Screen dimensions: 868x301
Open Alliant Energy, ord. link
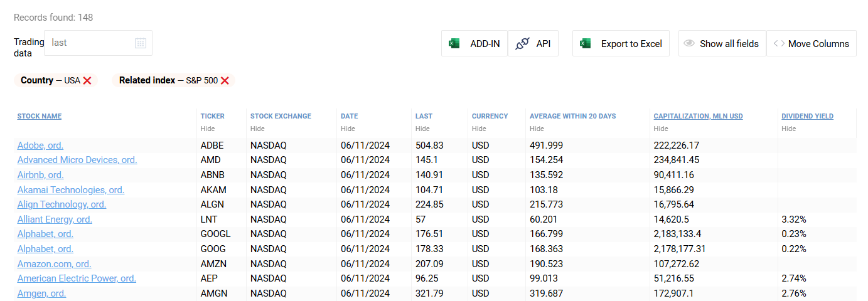coord(55,219)
